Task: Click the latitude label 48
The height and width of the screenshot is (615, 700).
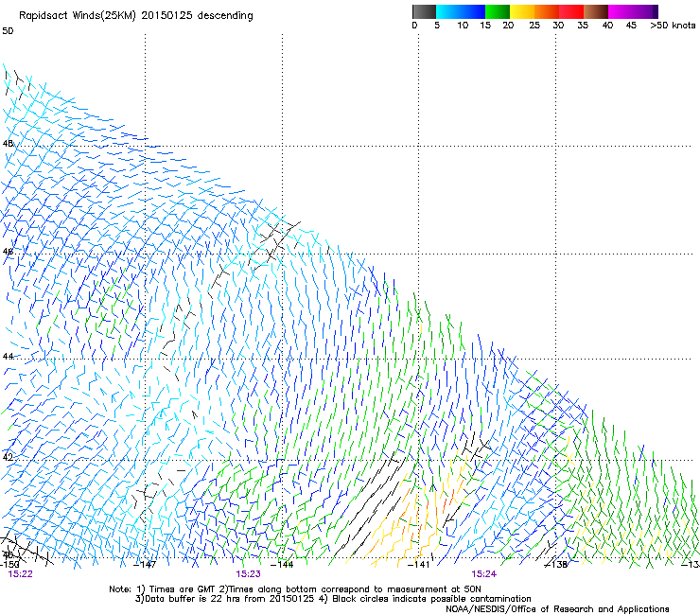Action: click(x=8, y=144)
